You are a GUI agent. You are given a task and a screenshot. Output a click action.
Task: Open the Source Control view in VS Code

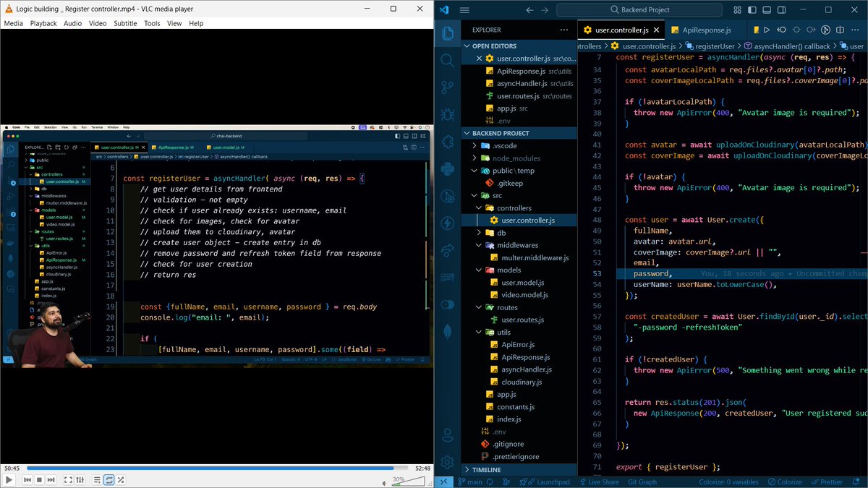pyautogui.click(x=448, y=87)
